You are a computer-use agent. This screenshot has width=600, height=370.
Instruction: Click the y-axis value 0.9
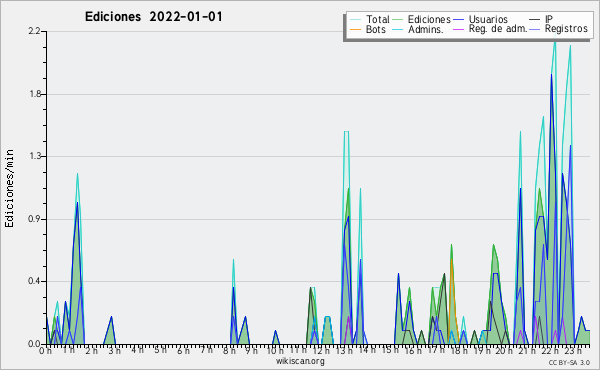point(34,219)
